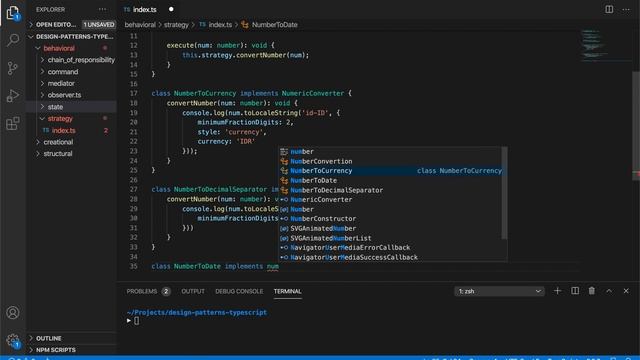Click line number 27 in gutter
The width and height of the screenshot is (640, 360).
coord(133,190)
